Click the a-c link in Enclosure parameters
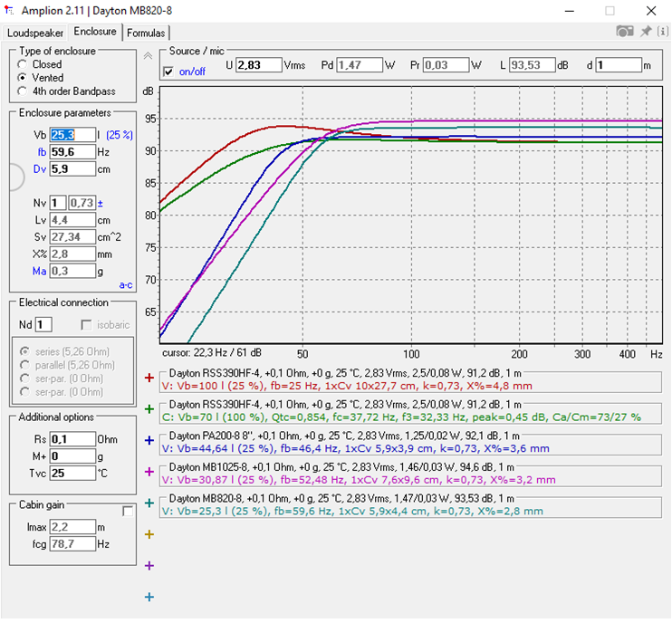672x623 pixels. pyautogui.click(x=126, y=285)
